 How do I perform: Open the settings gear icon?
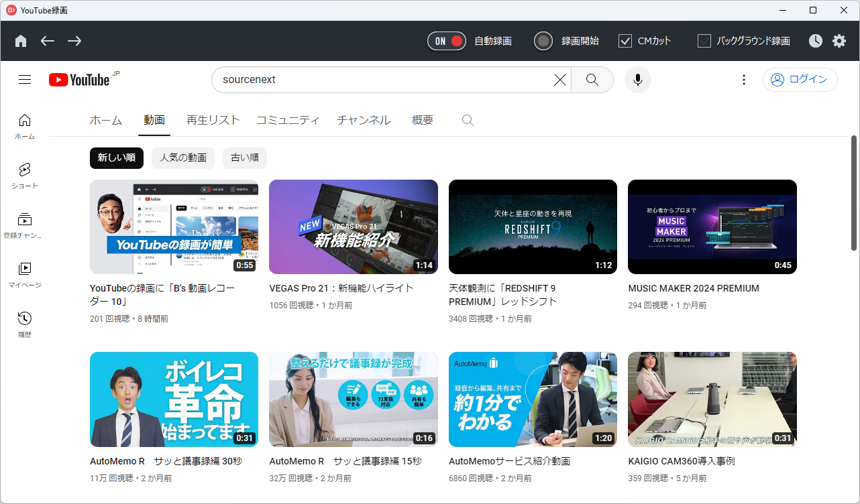[839, 41]
